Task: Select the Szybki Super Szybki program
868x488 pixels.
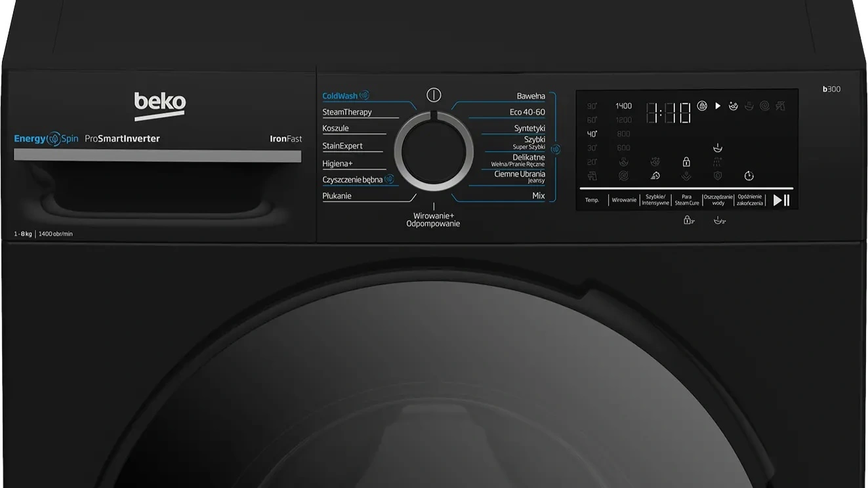Action: 529,143
